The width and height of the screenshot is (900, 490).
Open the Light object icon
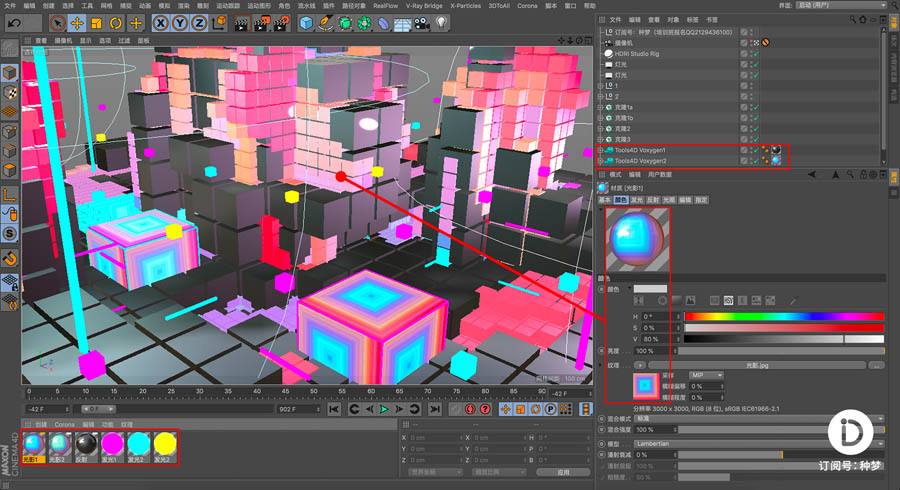441,23
